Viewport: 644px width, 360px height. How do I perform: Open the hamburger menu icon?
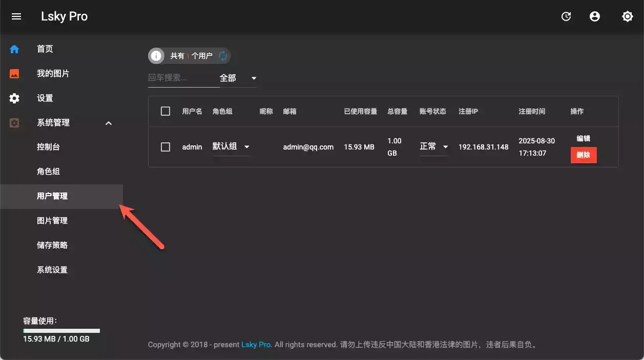(x=16, y=16)
